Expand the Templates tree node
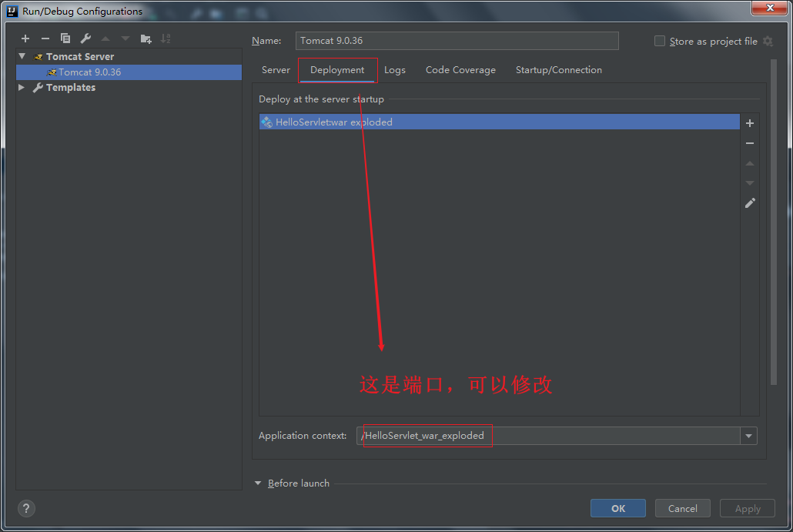 (x=22, y=87)
